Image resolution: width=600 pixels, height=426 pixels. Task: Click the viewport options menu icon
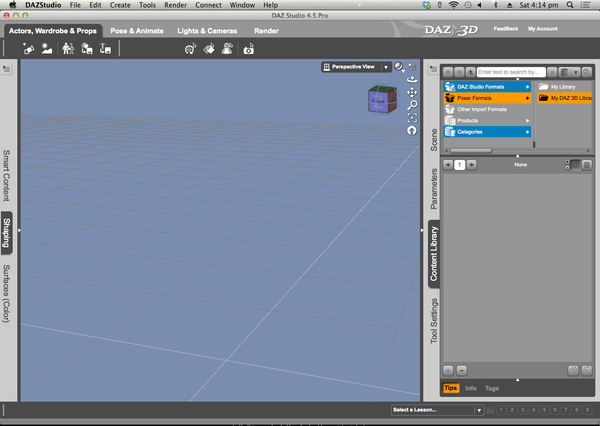coord(412,67)
